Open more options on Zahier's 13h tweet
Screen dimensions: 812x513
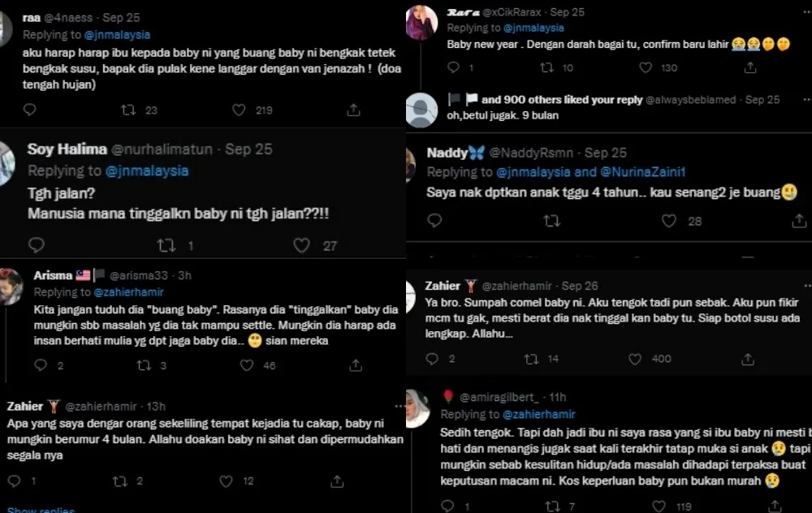(400, 406)
